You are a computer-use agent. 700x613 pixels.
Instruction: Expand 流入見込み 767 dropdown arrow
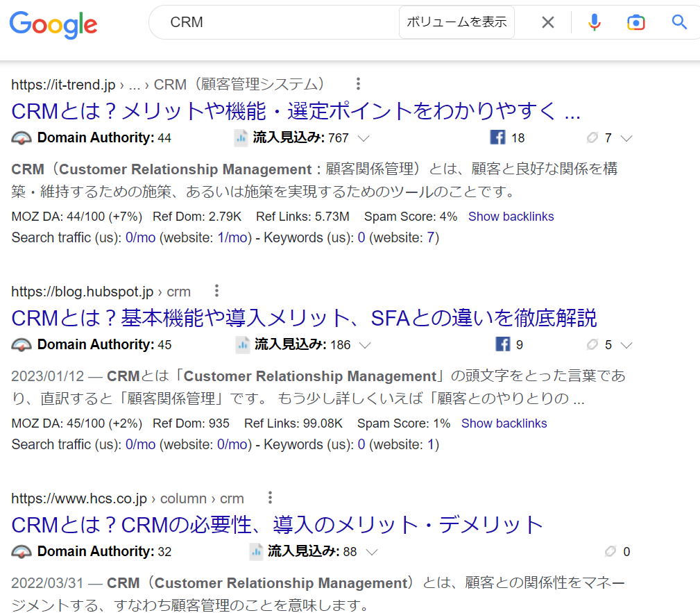pos(363,138)
